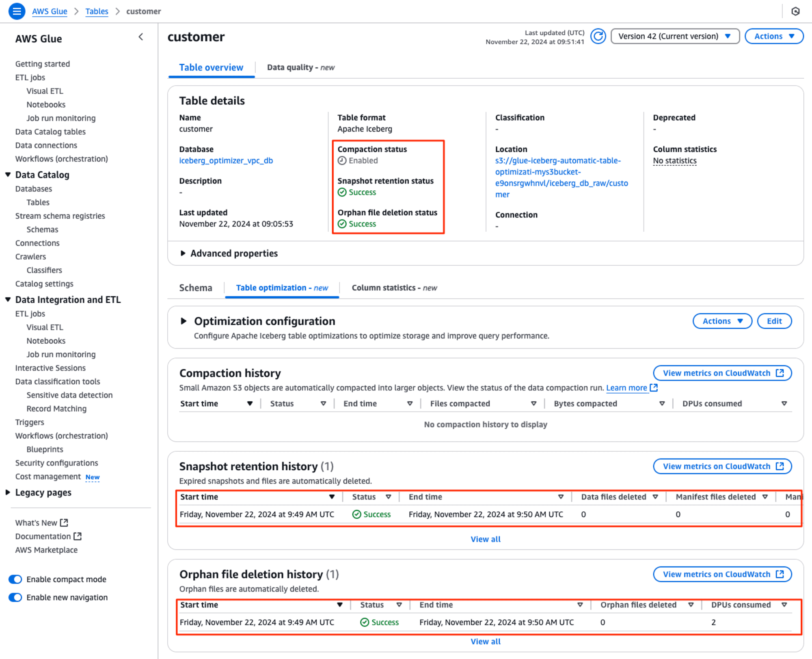This screenshot has height=659, width=812.
Task: Go to AWS Glue breadcrumb
Action: [50, 11]
